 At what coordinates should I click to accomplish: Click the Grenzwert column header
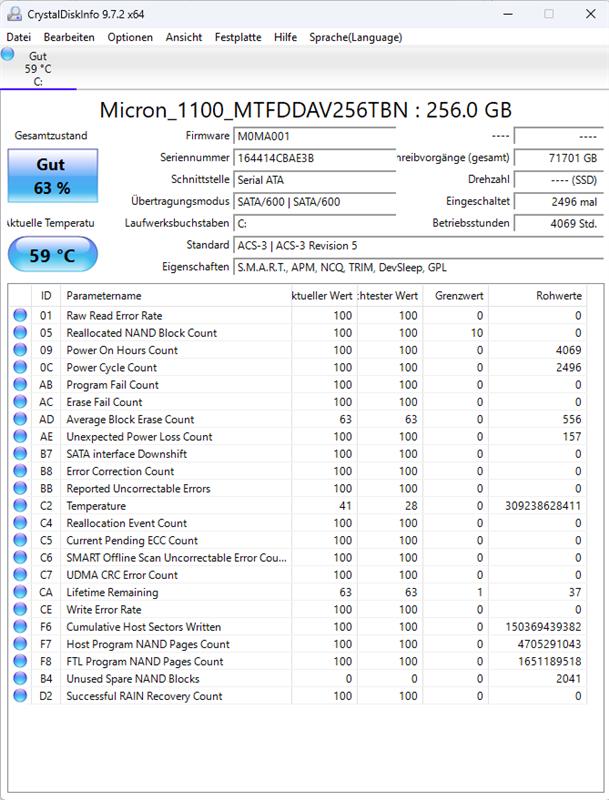click(455, 296)
